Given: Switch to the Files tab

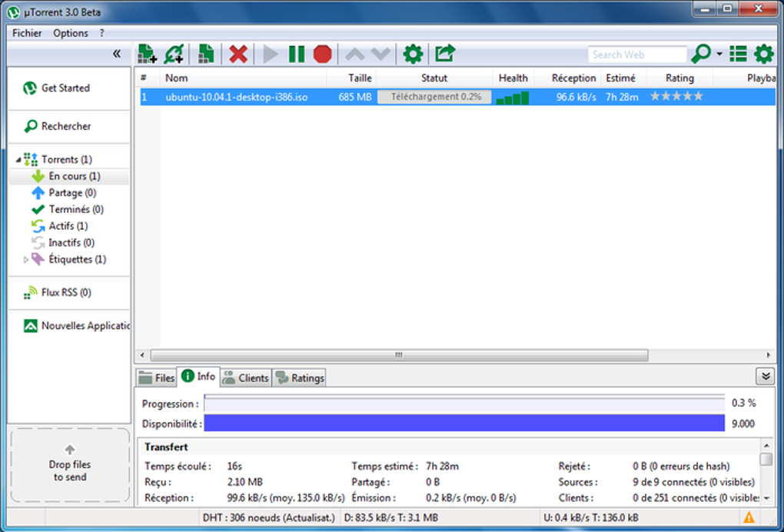Looking at the screenshot, I should pyautogui.click(x=156, y=378).
